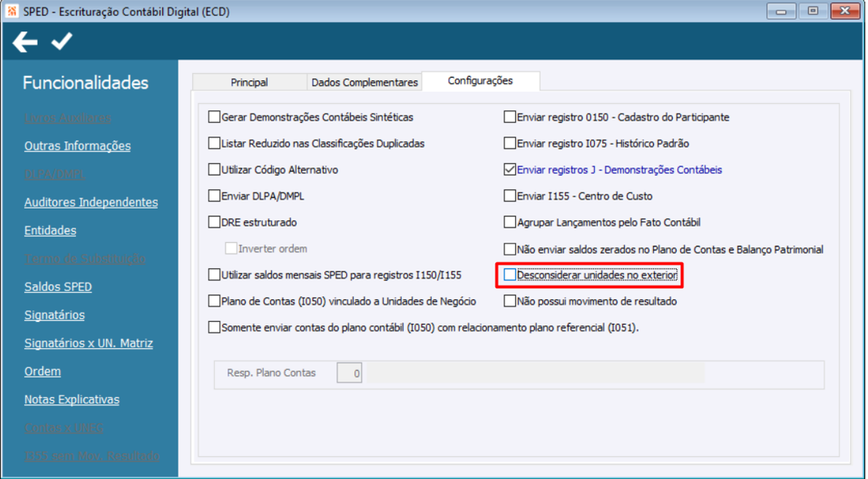Open Notas Explicativas link
The width and height of the screenshot is (868, 479).
click(x=72, y=400)
